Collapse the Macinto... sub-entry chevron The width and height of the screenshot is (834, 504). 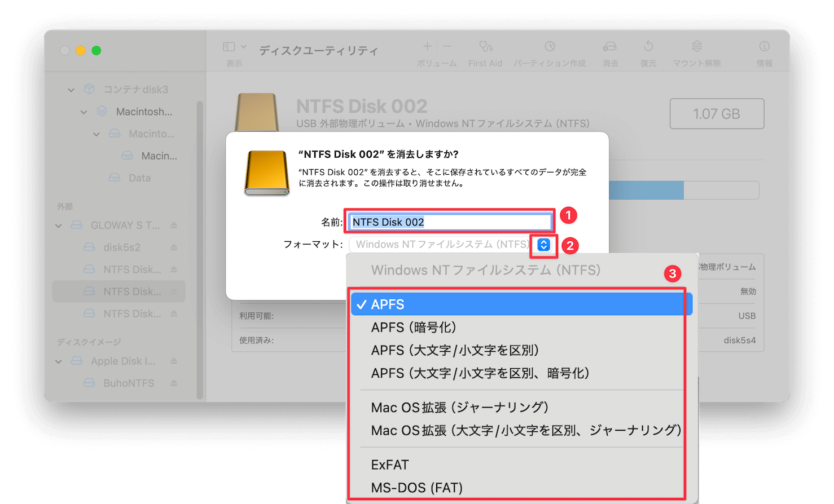(x=96, y=134)
